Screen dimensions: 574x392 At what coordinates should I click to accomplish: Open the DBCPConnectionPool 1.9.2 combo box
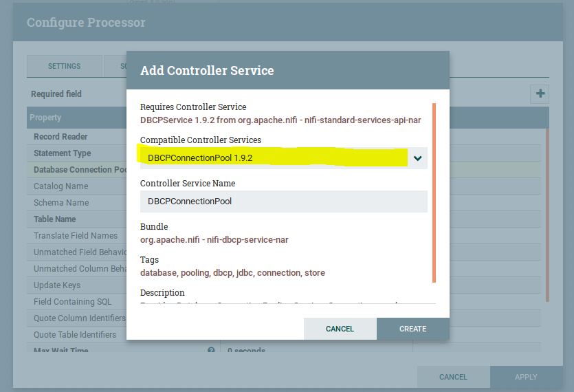point(275,158)
